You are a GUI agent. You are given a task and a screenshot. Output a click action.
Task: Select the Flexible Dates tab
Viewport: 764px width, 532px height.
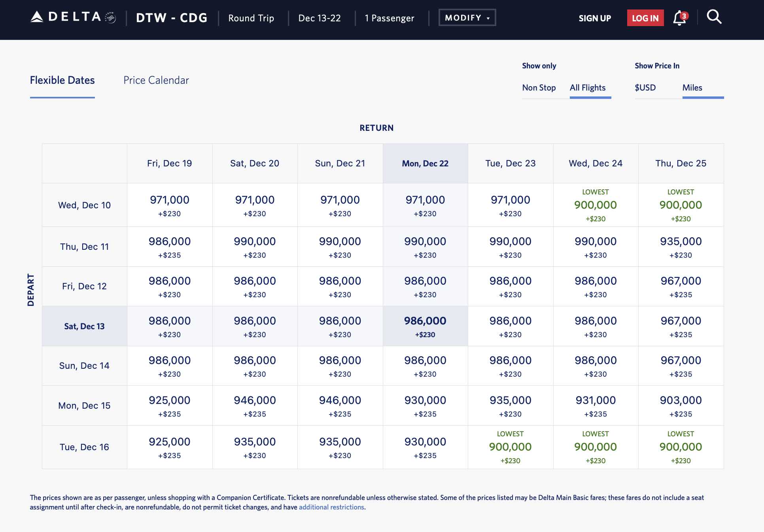click(62, 80)
